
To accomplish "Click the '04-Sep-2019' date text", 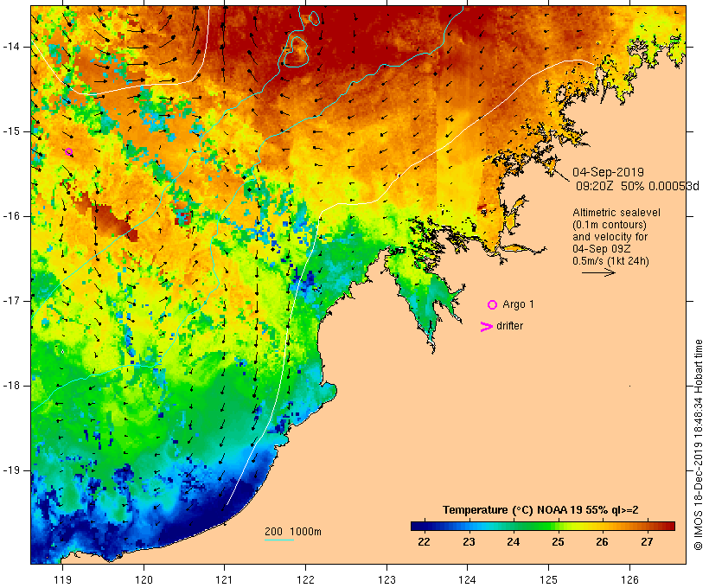I will (x=608, y=172).
